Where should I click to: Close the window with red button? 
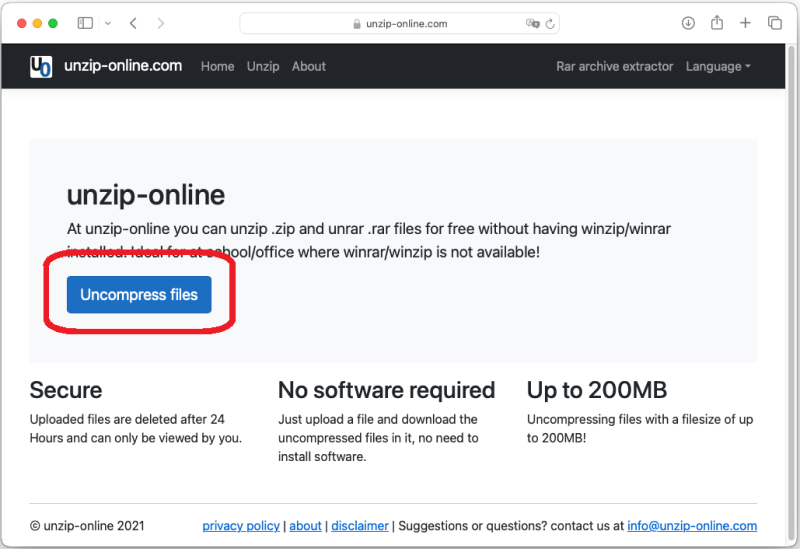click(x=21, y=23)
